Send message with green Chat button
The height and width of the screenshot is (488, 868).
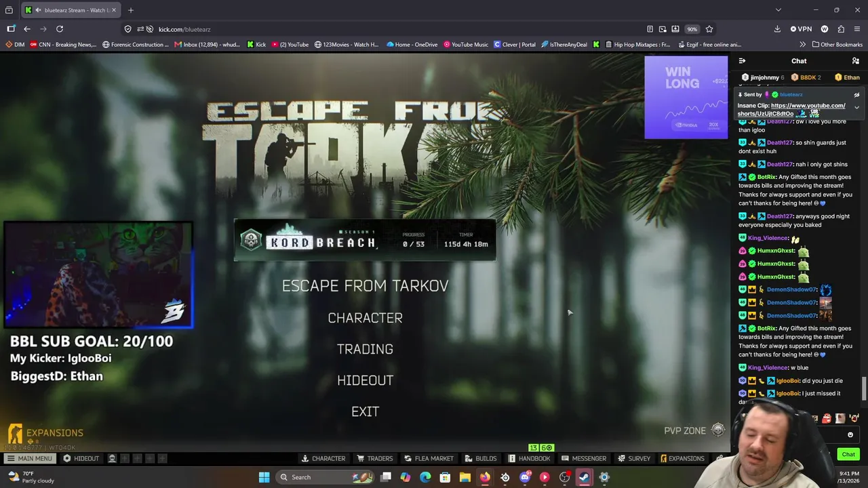pos(848,454)
